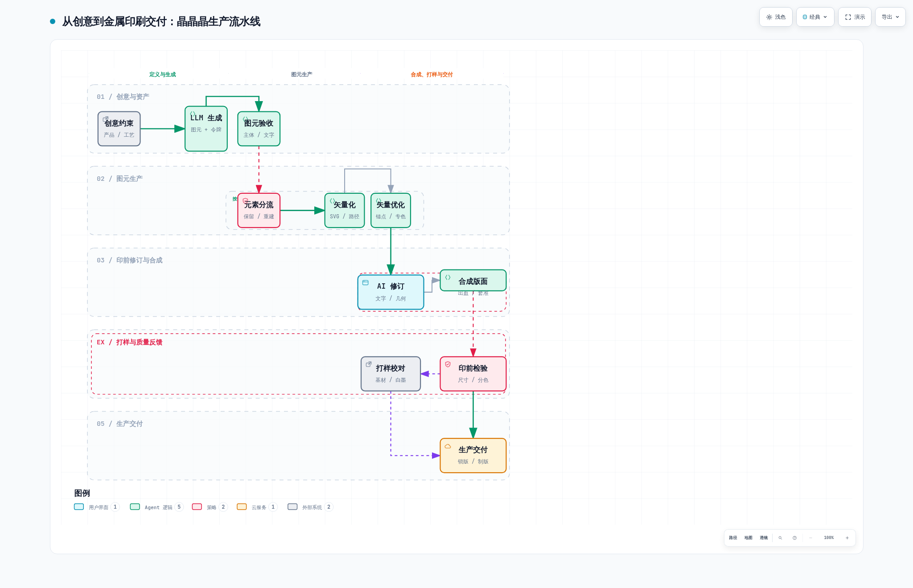The width and height of the screenshot is (913, 588).
Task: Click the 100% zoom level indicator
Action: (829, 538)
